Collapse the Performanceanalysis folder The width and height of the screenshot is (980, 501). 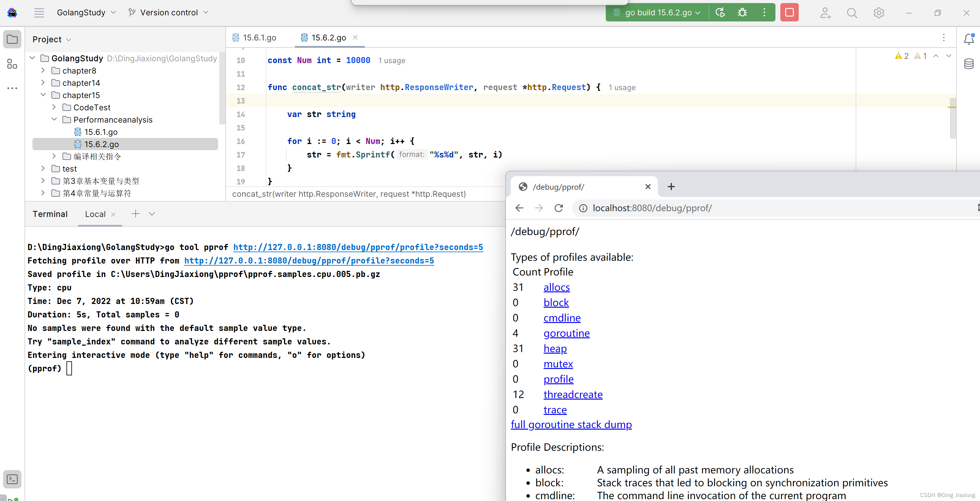coord(54,119)
